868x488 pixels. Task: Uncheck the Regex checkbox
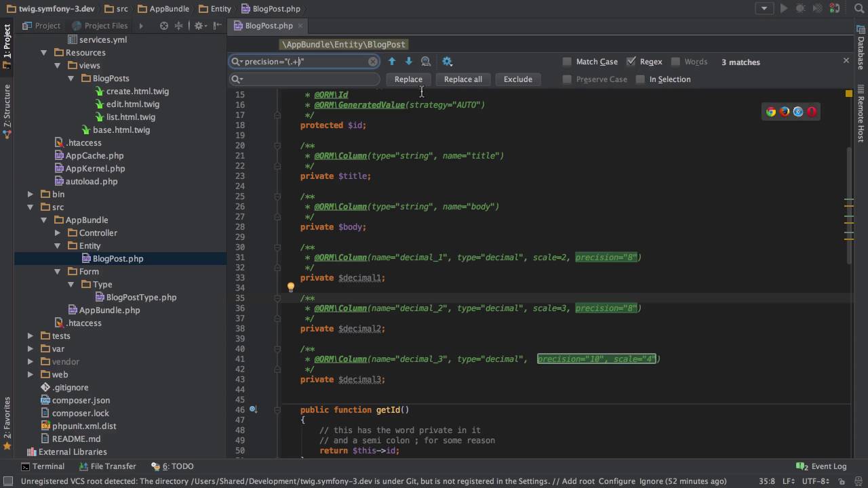coord(631,62)
